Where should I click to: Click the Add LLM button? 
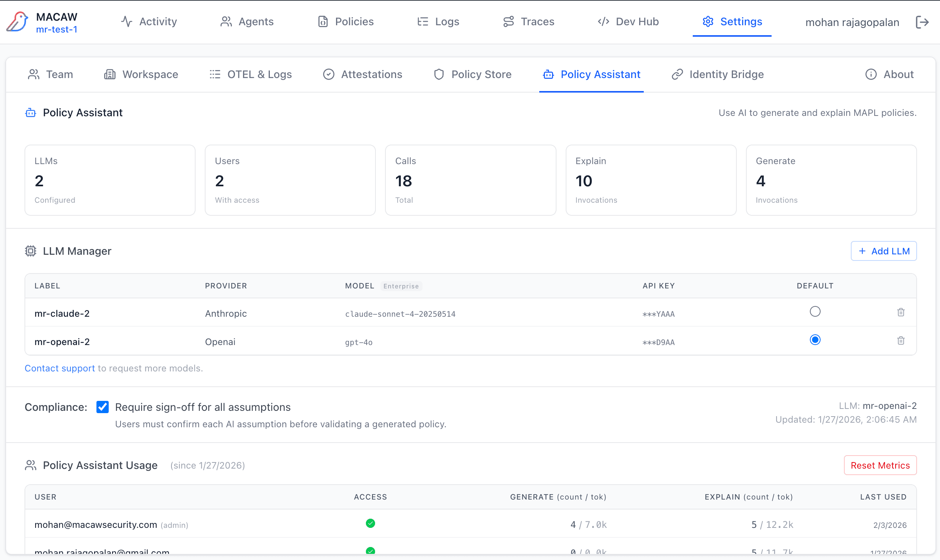883,251
